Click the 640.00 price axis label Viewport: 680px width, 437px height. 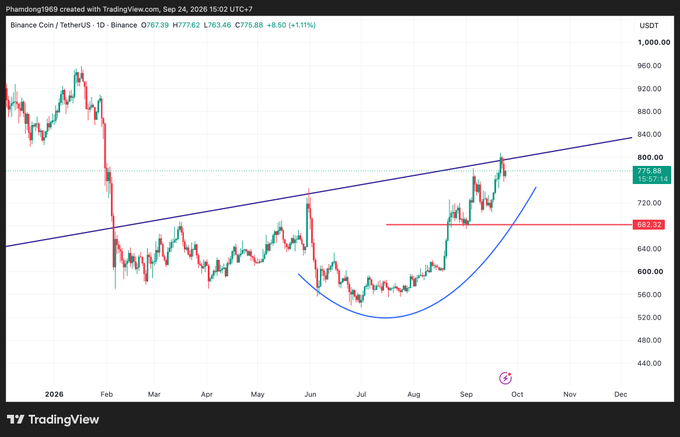(x=649, y=249)
